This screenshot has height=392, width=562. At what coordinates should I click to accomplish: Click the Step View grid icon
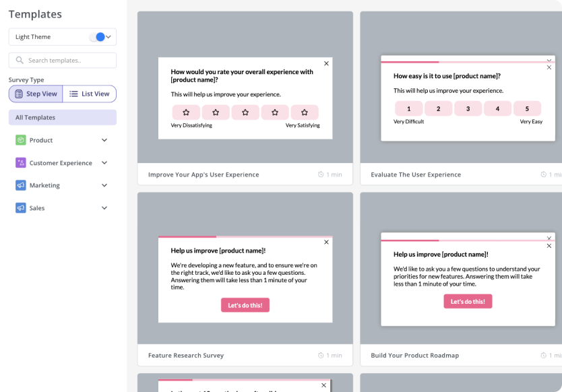tap(20, 94)
